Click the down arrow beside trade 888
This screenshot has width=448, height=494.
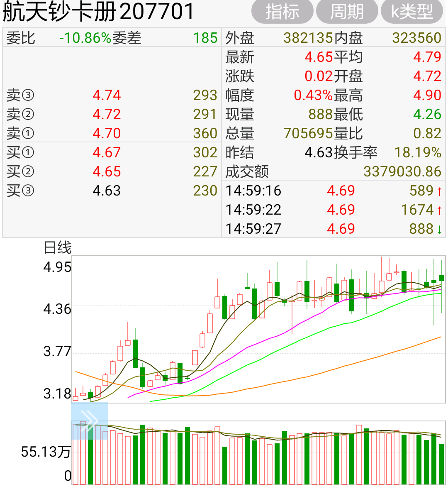click(x=440, y=229)
